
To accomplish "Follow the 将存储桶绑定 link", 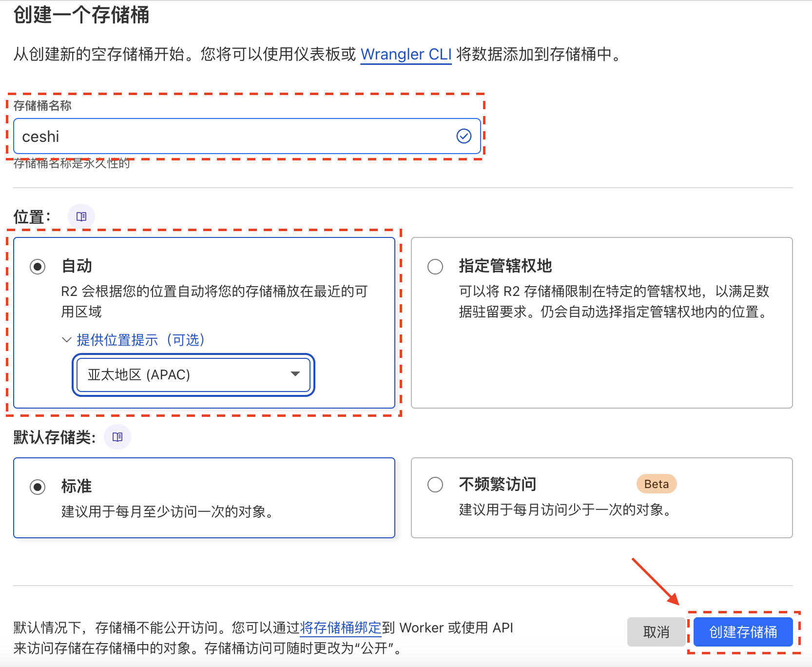I will click(340, 628).
